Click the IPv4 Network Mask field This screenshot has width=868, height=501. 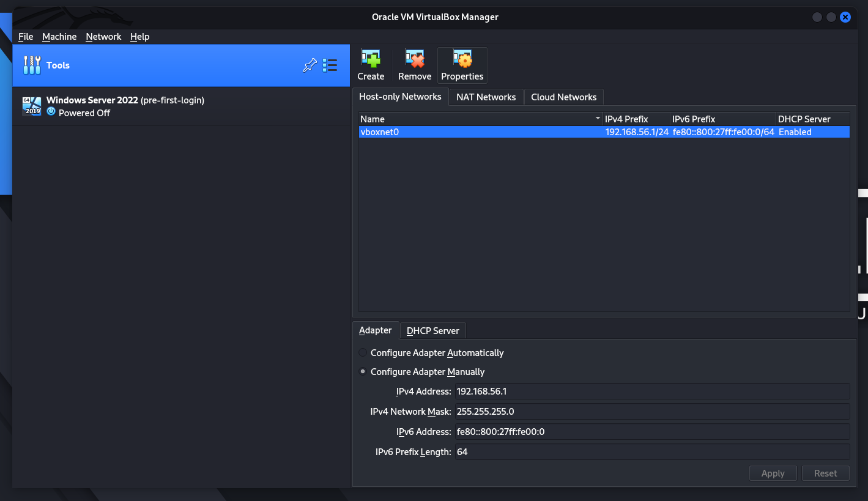click(652, 412)
